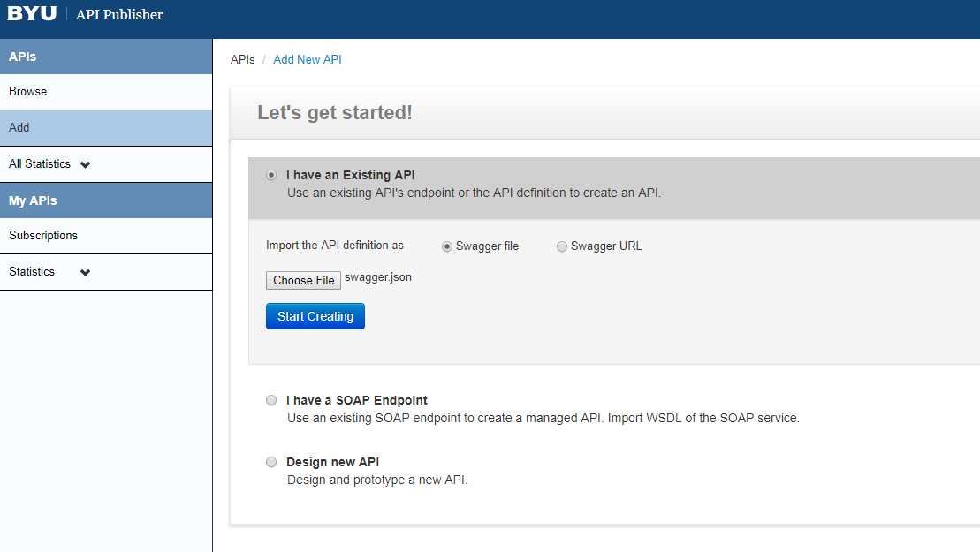The height and width of the screenshot is (552, 980).
Task: Select Add in the APIs sidebar
Action: tap(106, 128)
